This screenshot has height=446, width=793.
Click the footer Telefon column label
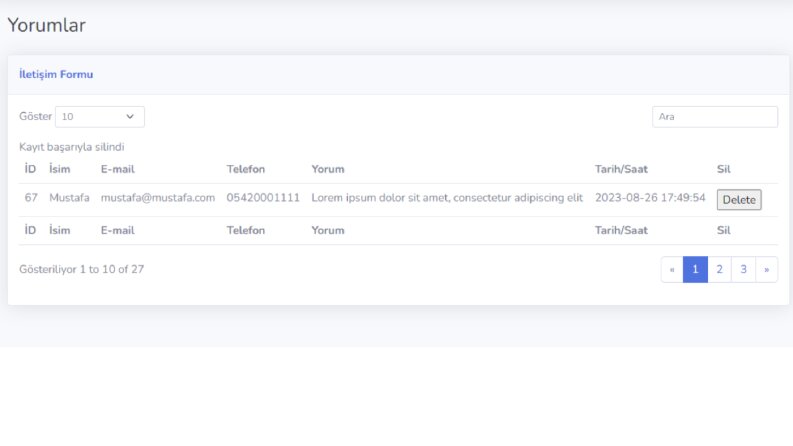point(246,231)
